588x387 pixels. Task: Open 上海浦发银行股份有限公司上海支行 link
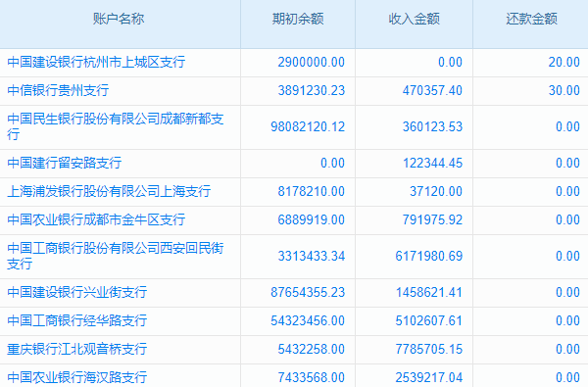[109, 191]
